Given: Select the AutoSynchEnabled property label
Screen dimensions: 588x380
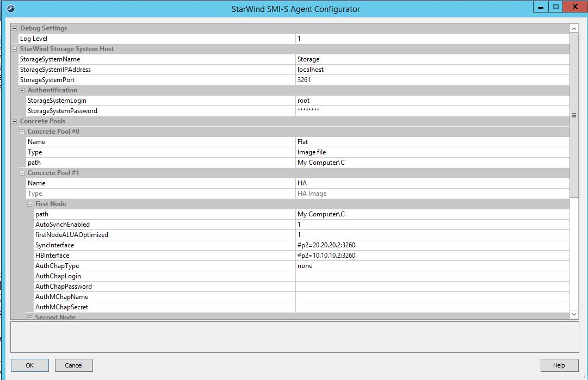Looking at the screenshot, I should [63, 225].
